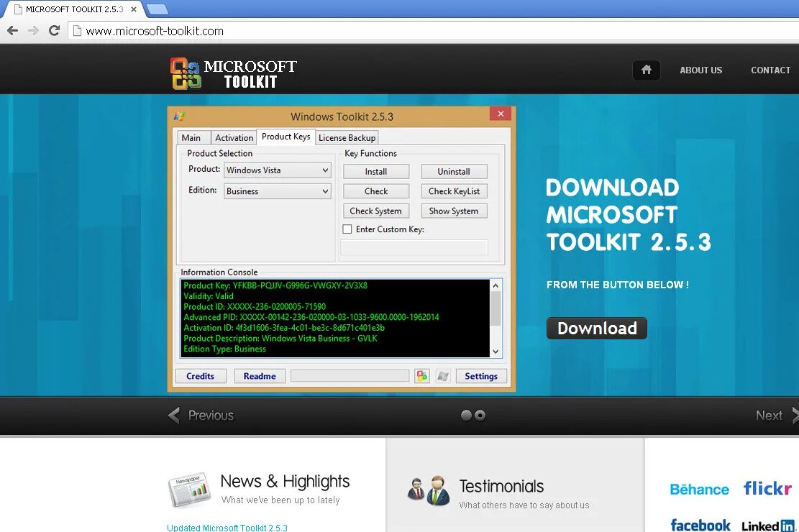Open Updated Microsoft Toolkit 2.5.3 link

click(227, 528)
